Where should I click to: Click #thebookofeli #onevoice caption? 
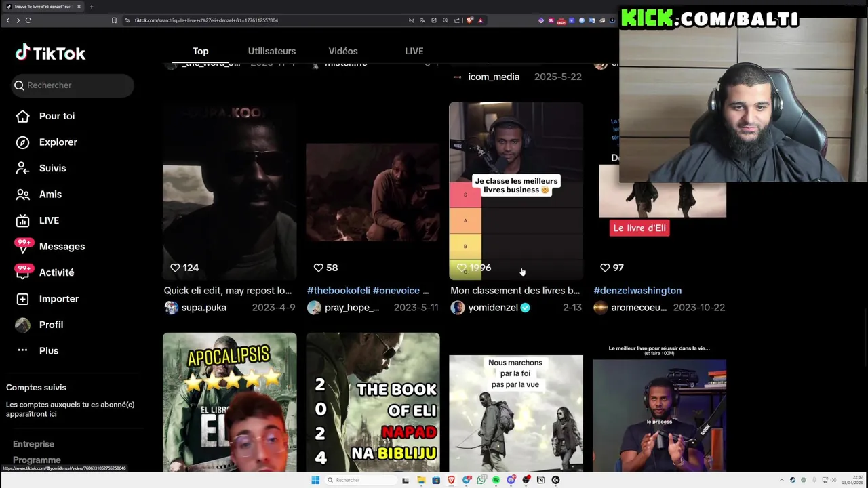coord(368,290)
